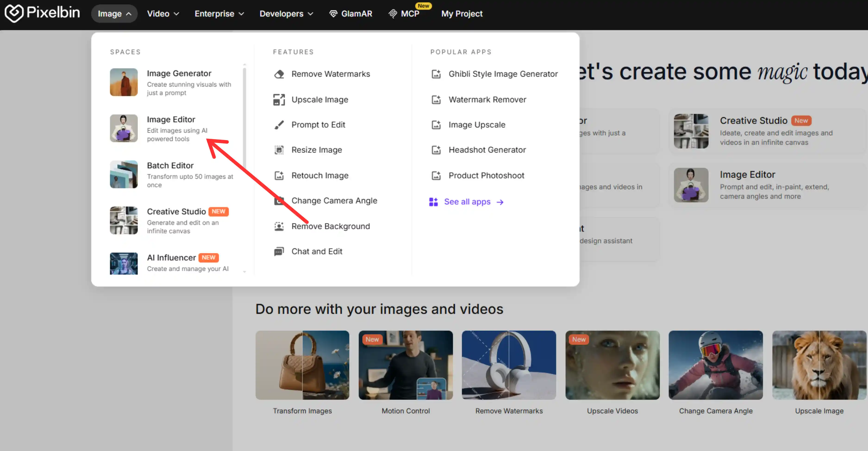Viewport: 868px width, 451px height.
Task: Open Image Editor in Spaces list
Action: tap(172, 129)
